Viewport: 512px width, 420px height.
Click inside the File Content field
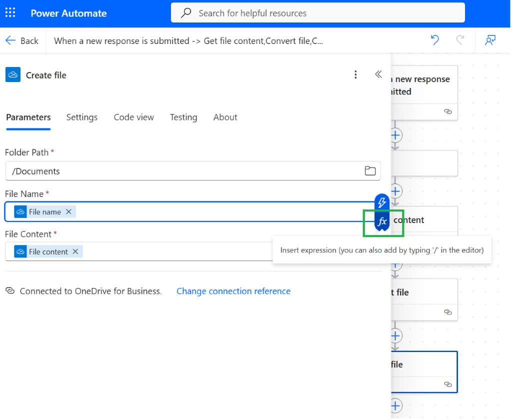[139, 252]
